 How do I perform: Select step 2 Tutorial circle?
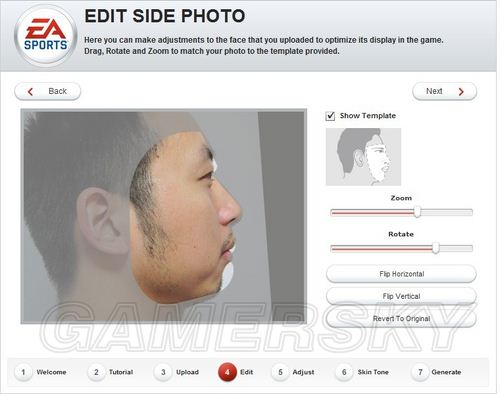(96, 372)
